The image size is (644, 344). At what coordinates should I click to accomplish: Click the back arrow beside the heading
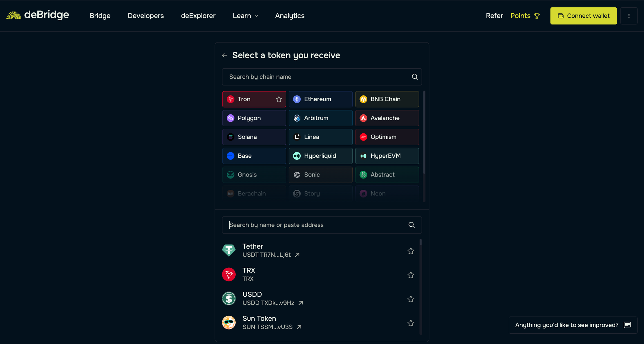224,55
